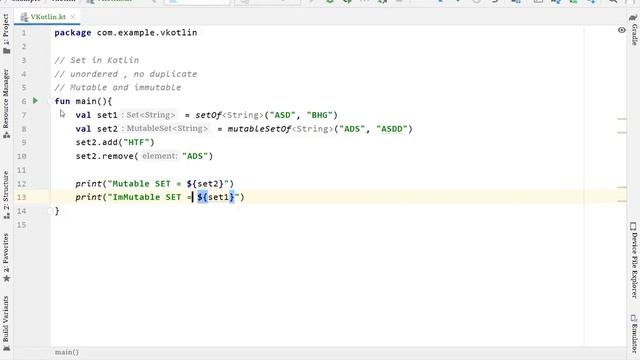Click the Kotlin file icon on the VKotlin.kt tab
Screen dimensions: 640x360
pyautogui.click(x=24, y=17)
